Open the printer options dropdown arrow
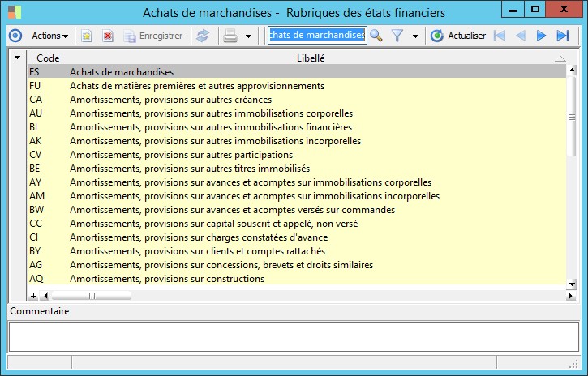 [248, 36]
